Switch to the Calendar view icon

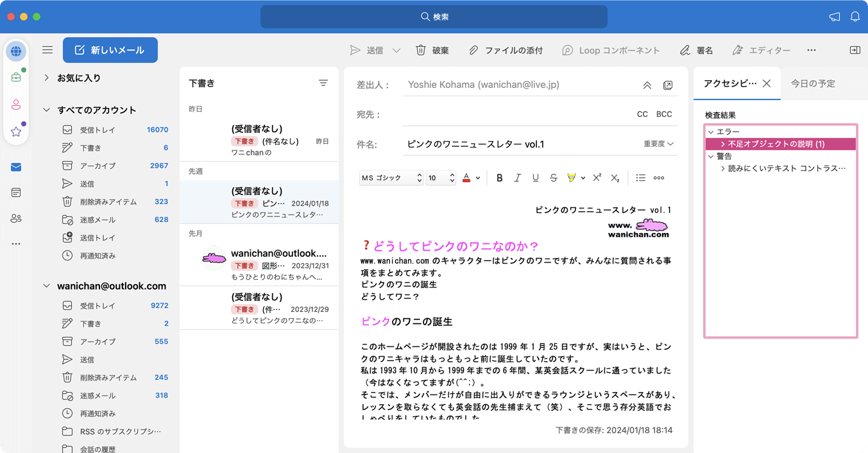[16, 192]
